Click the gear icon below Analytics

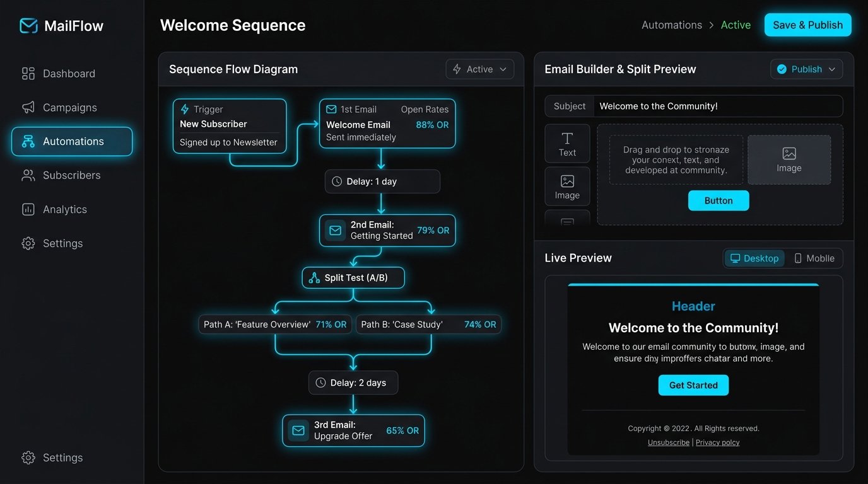28,243
